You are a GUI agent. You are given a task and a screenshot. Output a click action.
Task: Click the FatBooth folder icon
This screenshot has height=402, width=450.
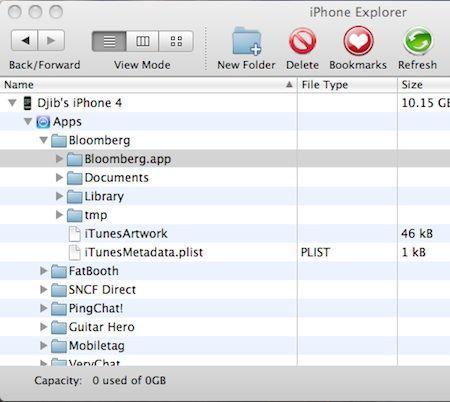59,272
